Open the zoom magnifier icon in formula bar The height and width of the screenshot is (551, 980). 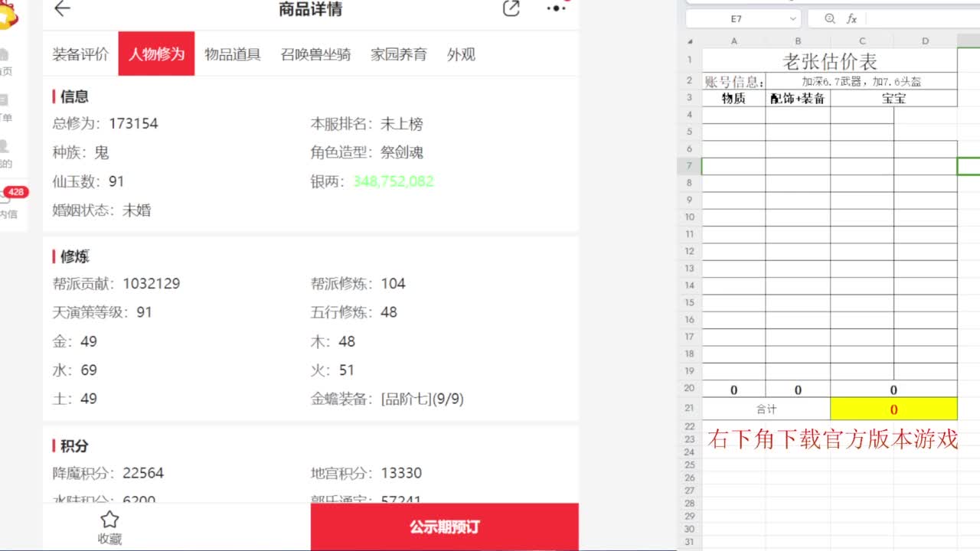click(x=830, y=18)
